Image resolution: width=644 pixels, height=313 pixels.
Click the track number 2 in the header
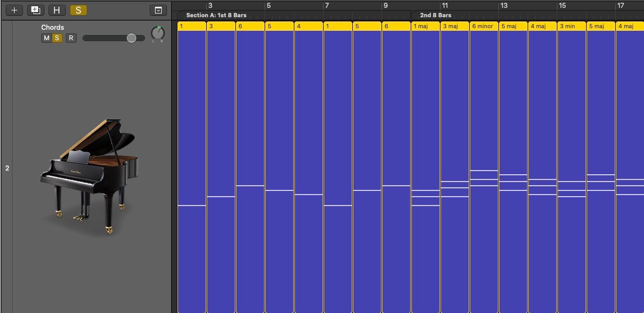click(6, 168)
